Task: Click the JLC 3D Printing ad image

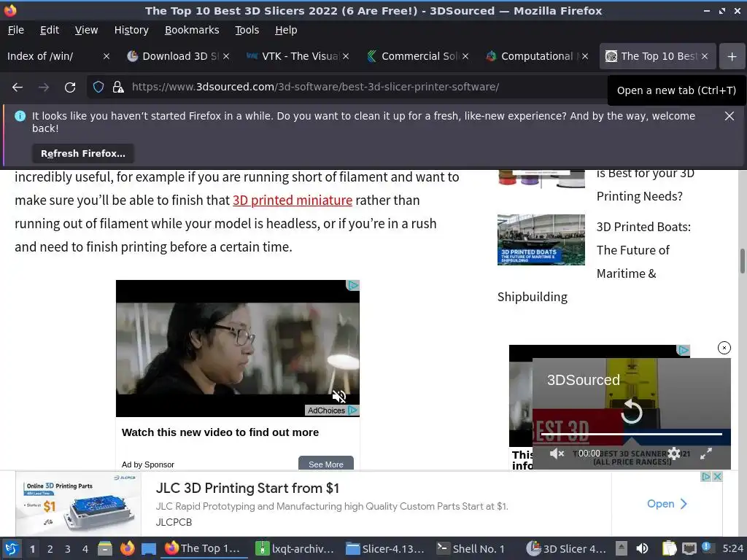Action: [x=79, y=504]
